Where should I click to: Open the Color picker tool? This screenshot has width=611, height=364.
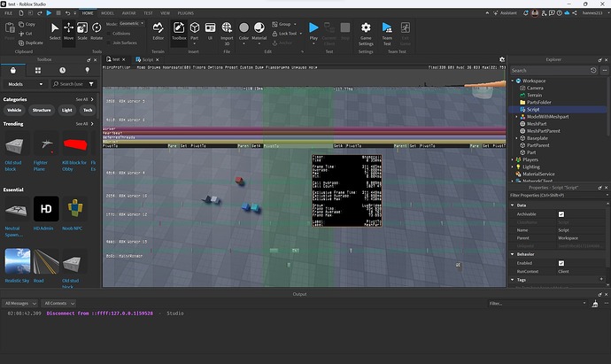coord(244,32)
